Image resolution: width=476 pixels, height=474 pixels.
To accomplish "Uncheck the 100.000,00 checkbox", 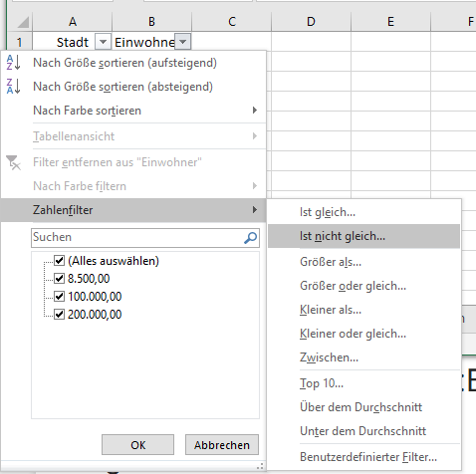I will [59, 296].
